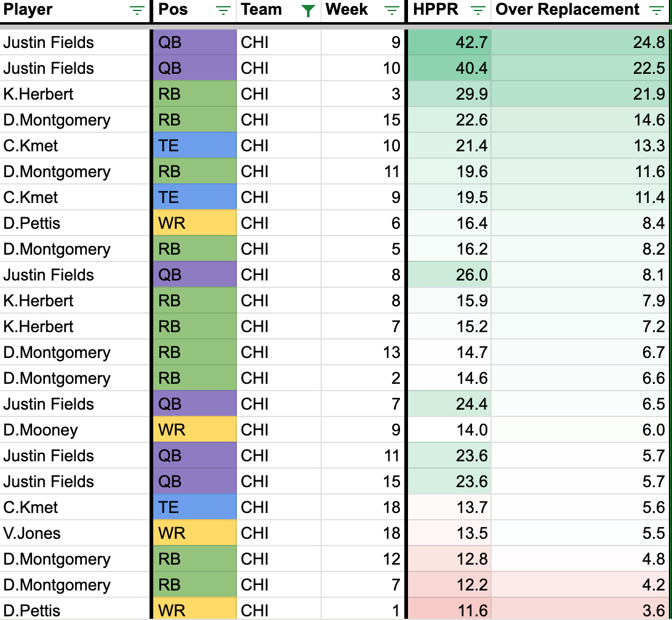
Task: Open the Week column filter icon
Action: coord(391,10)
